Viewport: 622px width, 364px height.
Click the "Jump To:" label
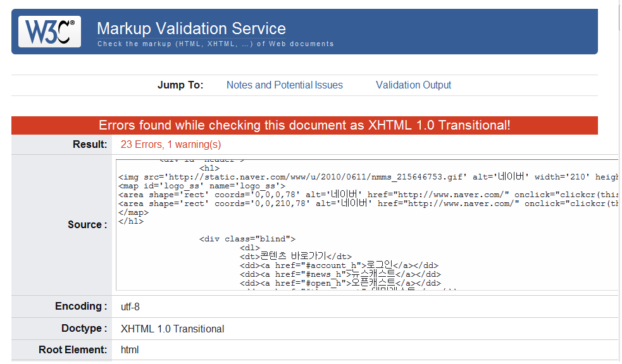(180, 85)
